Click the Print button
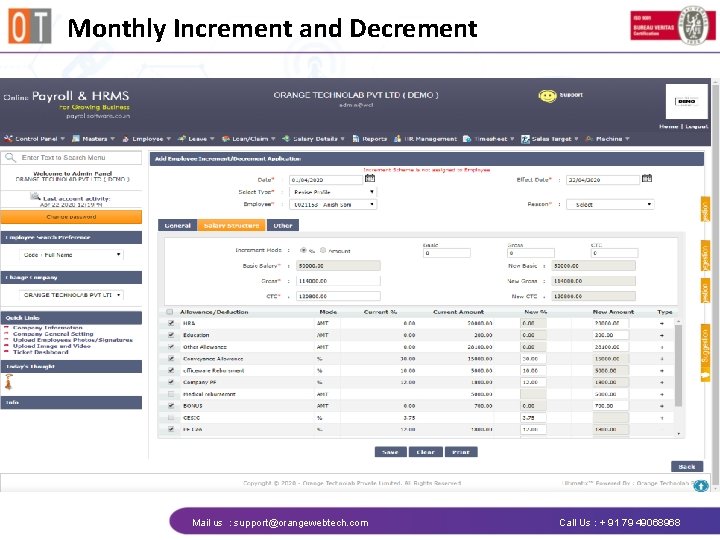 coord(461,452)
